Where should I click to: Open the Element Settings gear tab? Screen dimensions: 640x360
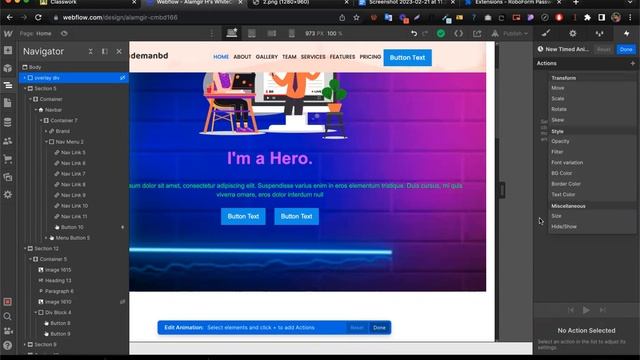573,33
